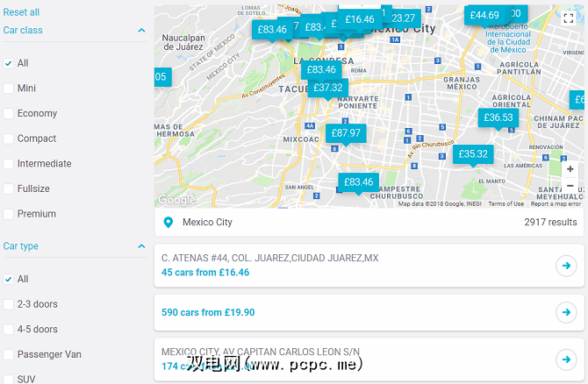Collapse the Car class section chevron
The width and height of the screenshot is (588, 384).
(141, 30)
